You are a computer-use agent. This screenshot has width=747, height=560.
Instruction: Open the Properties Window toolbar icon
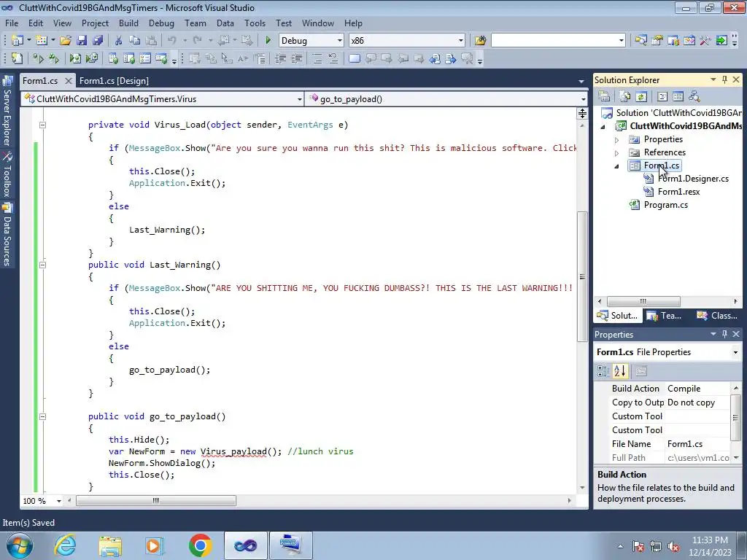657,41
